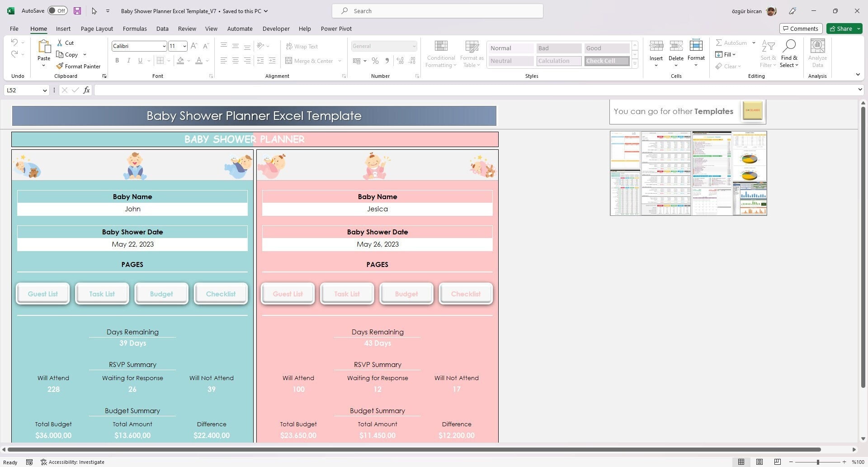
Task: Click the Increase Decimal icon
Action: (400, 60)
